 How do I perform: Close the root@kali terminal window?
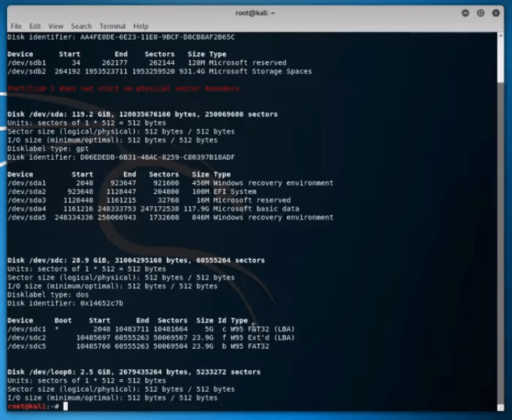pos(496,12)
